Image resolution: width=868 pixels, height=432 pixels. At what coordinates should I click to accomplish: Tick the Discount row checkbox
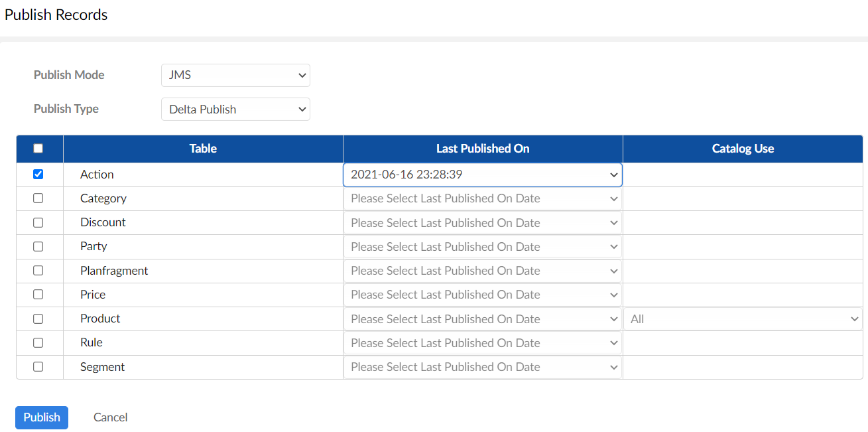point(38,222)
